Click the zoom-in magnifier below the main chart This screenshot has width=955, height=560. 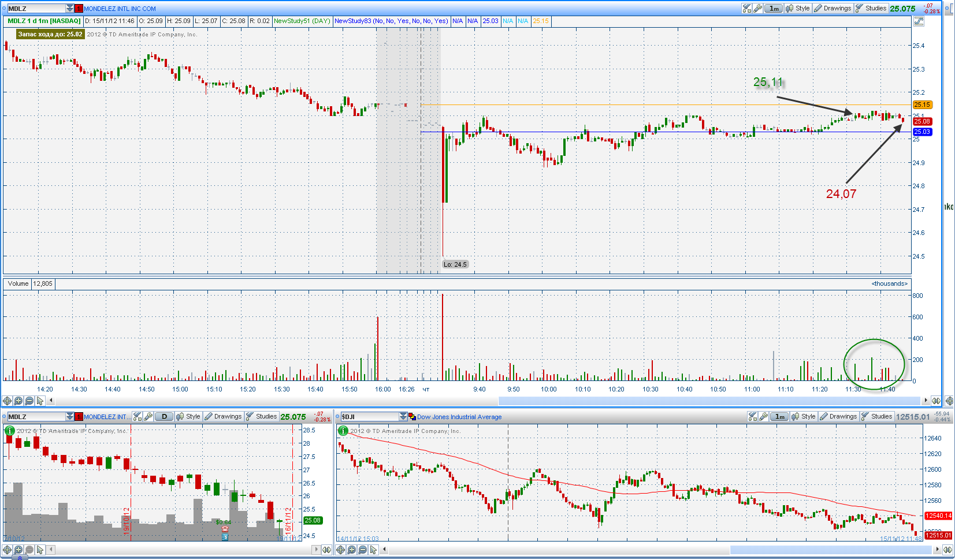point(18,401)
